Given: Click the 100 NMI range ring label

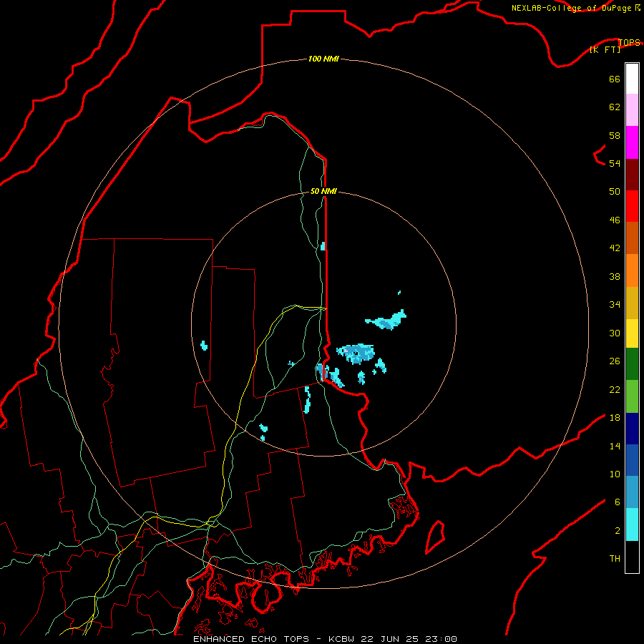Looking at the screenshot, I should pos(323,59).
